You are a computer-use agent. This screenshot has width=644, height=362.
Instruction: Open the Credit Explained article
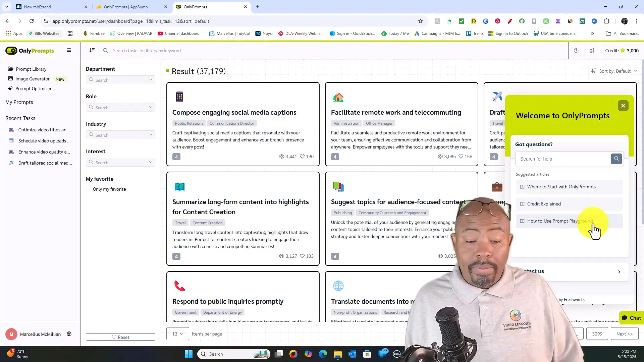(569, 204)
